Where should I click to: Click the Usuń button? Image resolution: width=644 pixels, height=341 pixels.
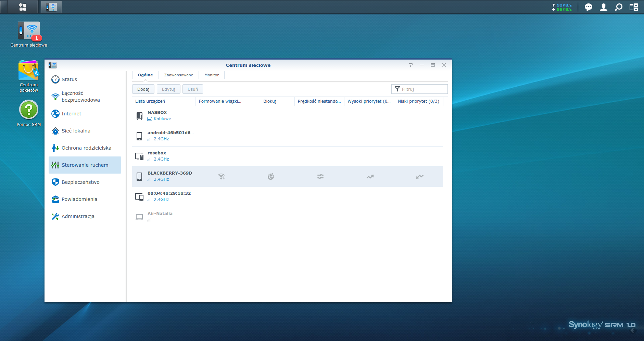(193, 89)
